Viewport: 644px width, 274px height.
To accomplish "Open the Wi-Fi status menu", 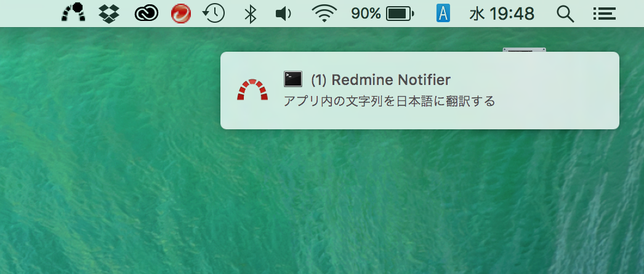I will 324,14.
